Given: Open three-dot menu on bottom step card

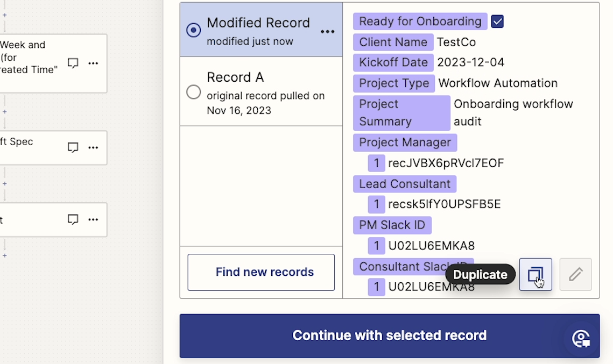Looking at the screenshot, I should [93, 219].
